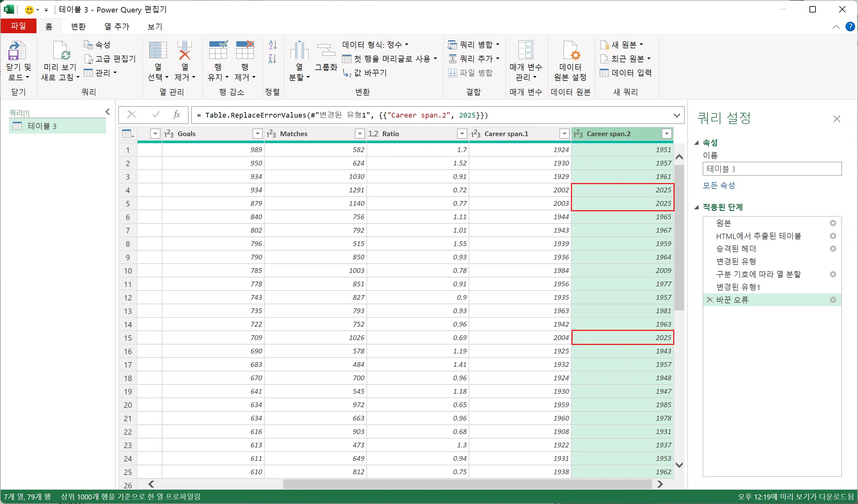Collapse the 쿼리 pane with its arrow

pos(108,112)
